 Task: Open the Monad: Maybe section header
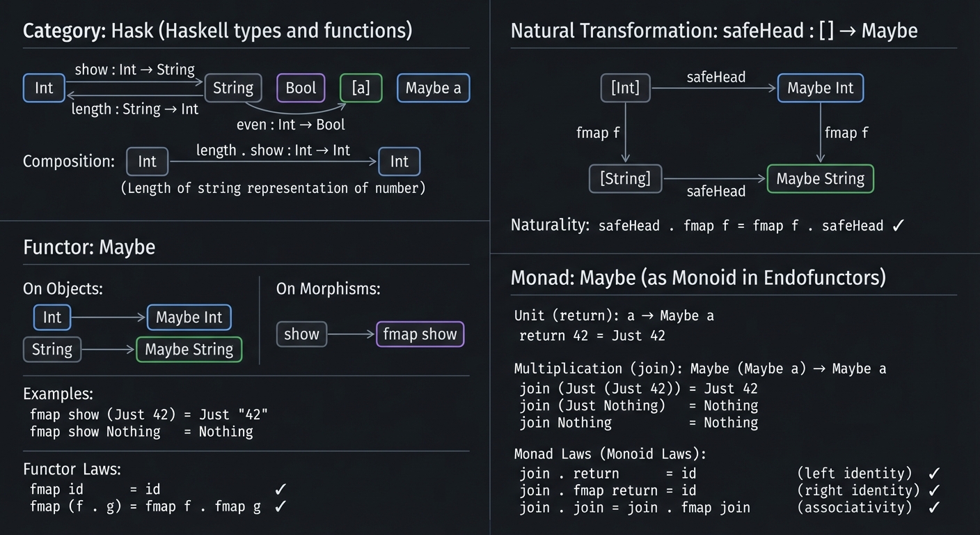coord(698,277)
